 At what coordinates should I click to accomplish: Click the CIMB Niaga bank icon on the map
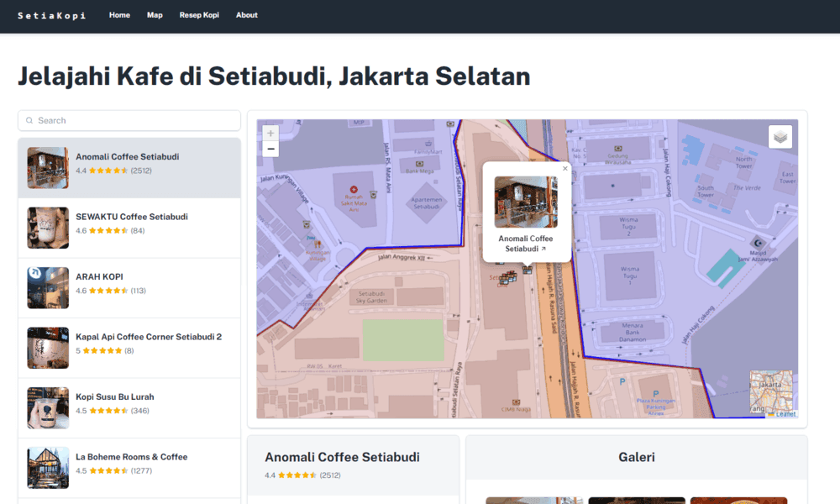coord(516,402)
